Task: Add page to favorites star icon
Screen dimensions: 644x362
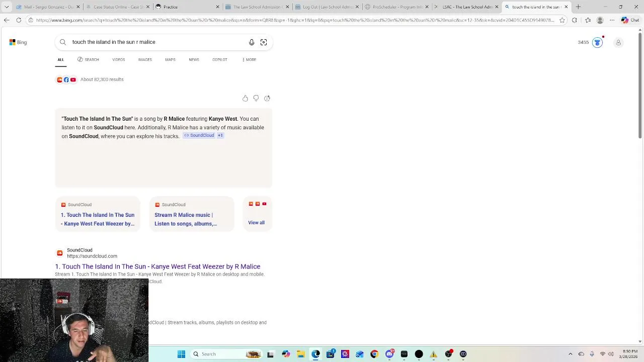Action: 562,20
